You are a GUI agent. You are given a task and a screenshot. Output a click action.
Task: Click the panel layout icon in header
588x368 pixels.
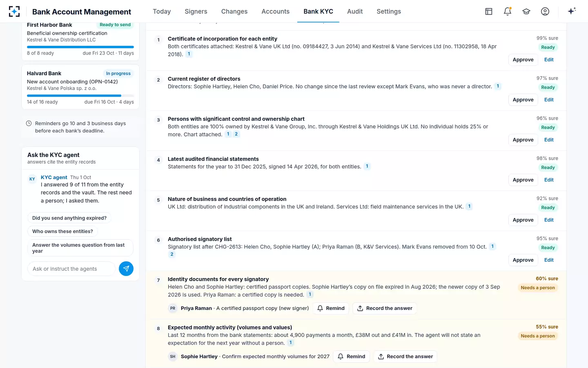pos(489,11)
